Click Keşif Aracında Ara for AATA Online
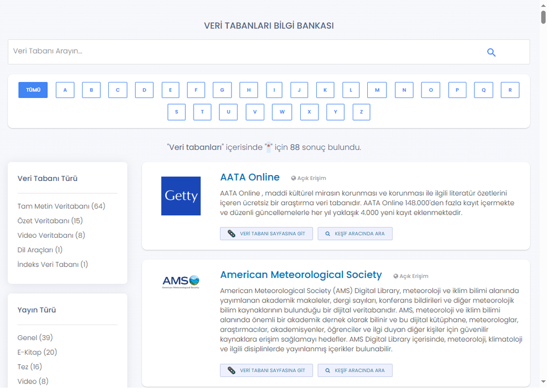Screen dimensions: 549x392 (355, 233)
